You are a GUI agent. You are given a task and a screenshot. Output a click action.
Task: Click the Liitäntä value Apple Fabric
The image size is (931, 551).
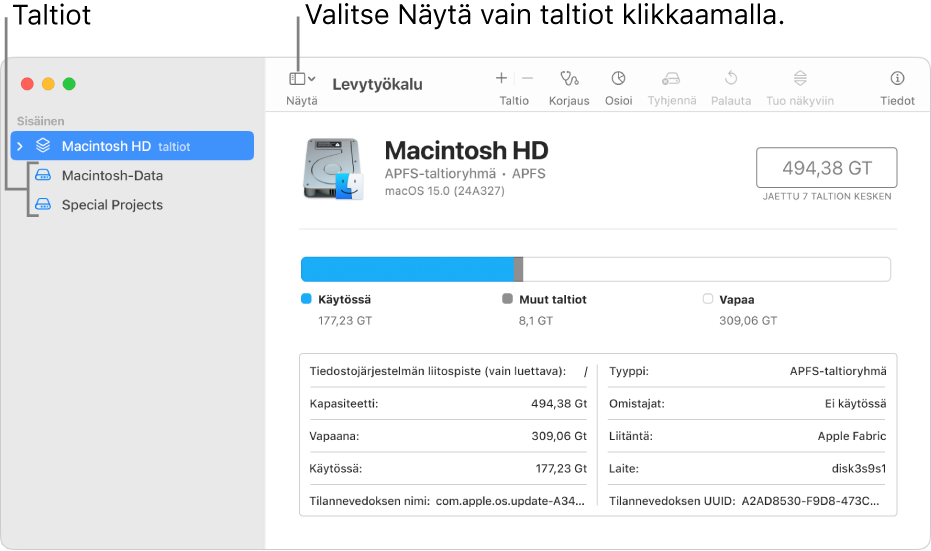(851, 436)
